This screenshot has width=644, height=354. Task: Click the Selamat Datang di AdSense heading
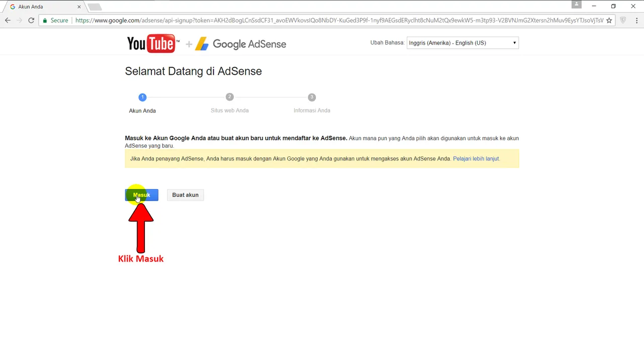193,71
